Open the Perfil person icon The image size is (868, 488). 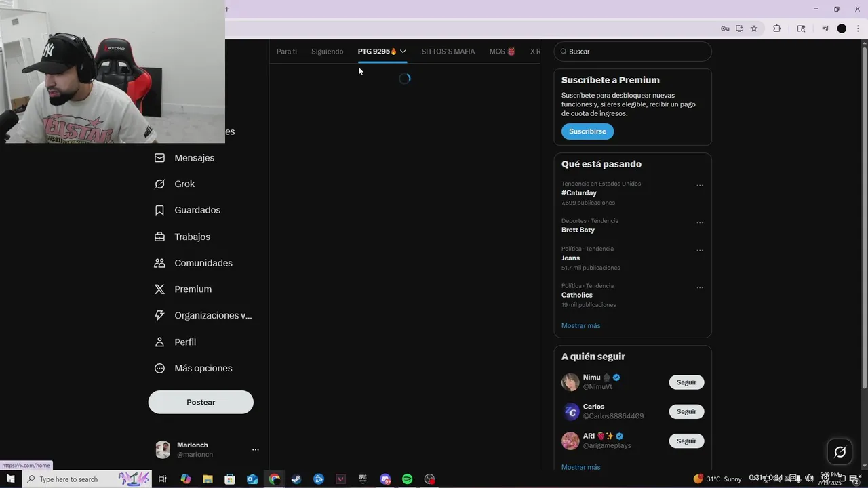[159, 342]
